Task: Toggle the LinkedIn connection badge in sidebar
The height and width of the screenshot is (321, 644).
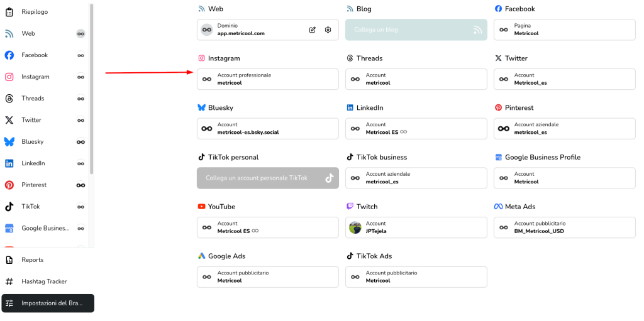Action: (x=80, y=163)
